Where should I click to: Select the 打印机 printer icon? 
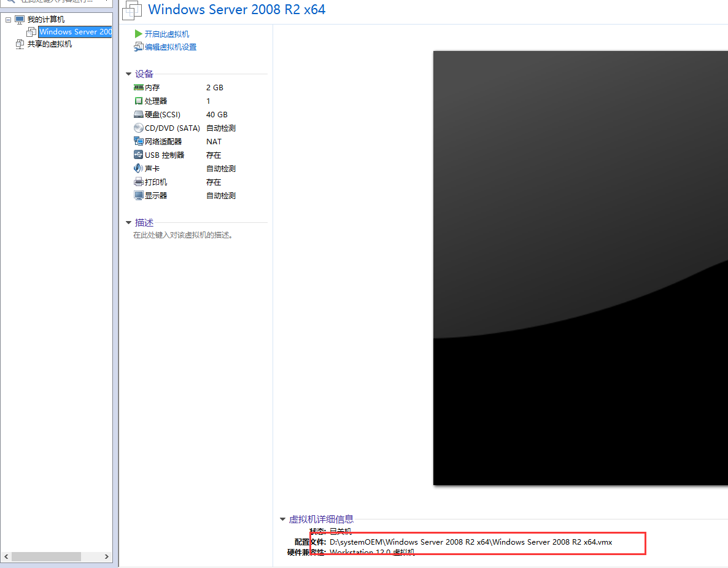(x=138, y=182)
